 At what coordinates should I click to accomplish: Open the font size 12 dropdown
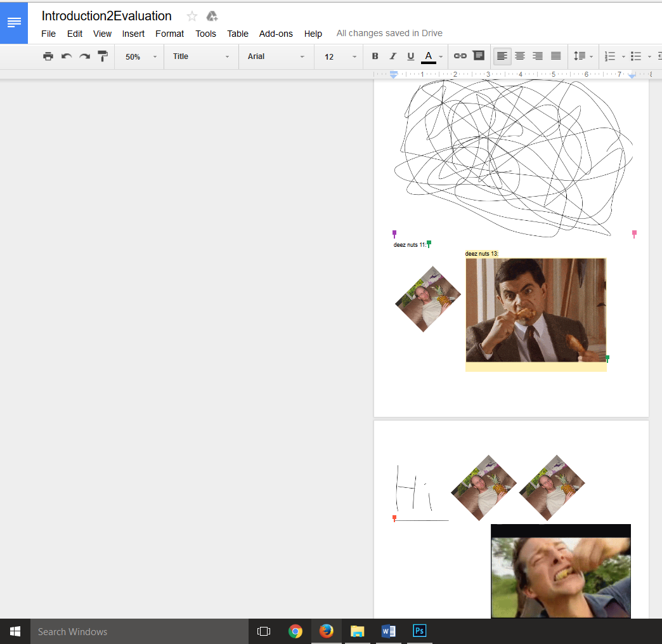click(x=341, y=56)
